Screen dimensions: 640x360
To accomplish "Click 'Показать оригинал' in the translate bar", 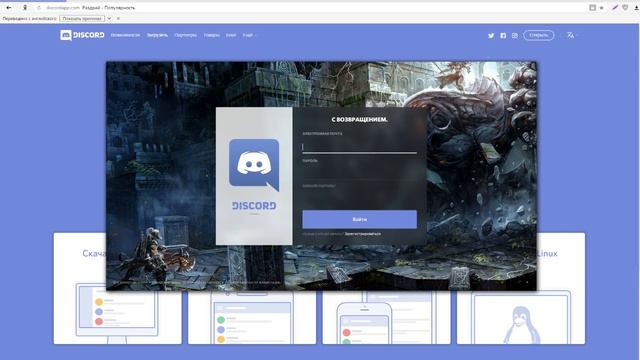I will pyautogui.click(x=82, y=18).
